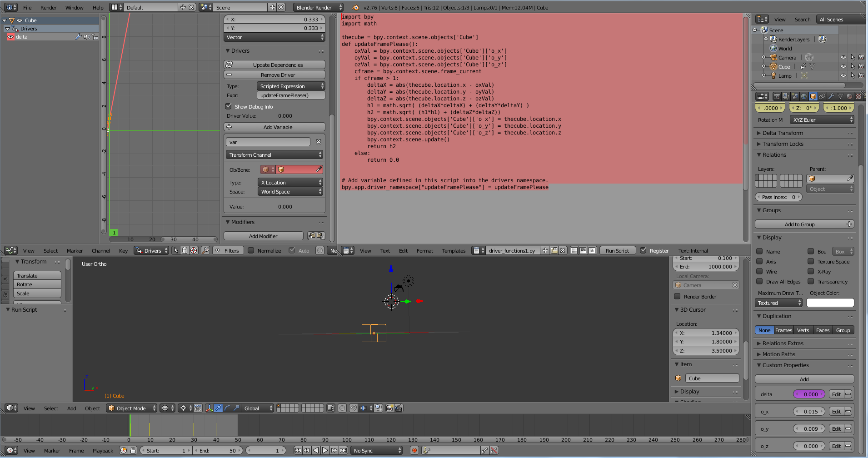Click the Expr updateFramePlease() input field
The width and height of the screenshot is (868, 458).
point(291,95)
